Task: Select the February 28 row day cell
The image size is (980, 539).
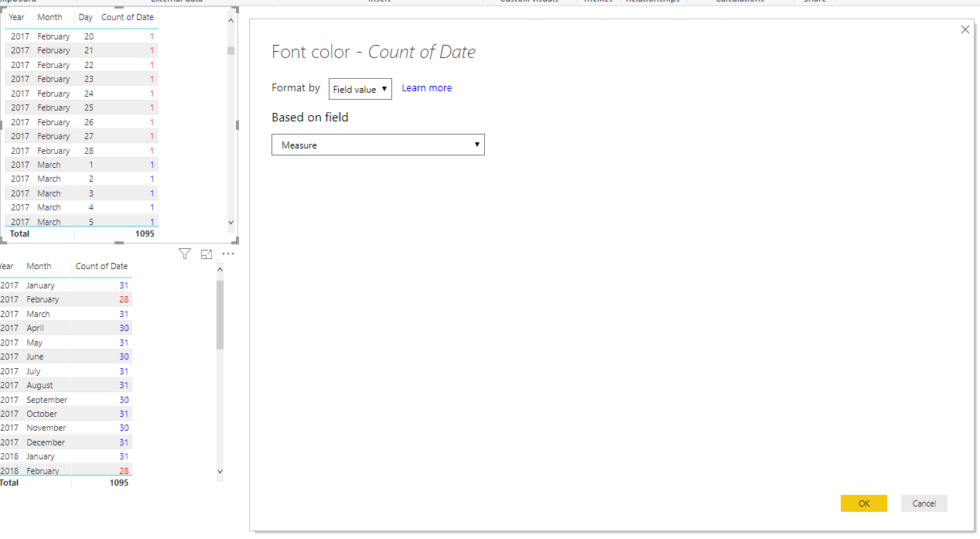Action: (88, 151)
